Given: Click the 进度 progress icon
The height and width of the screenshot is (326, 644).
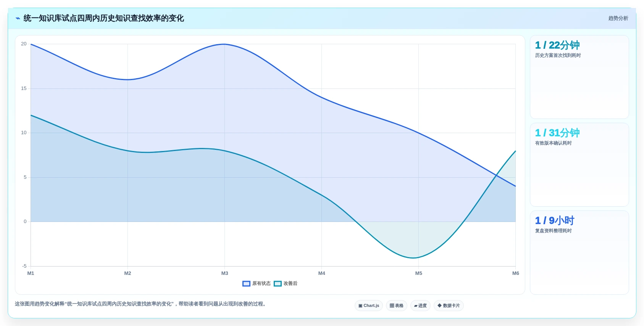Looking at the screenshot, I should [x=416, y=306].
